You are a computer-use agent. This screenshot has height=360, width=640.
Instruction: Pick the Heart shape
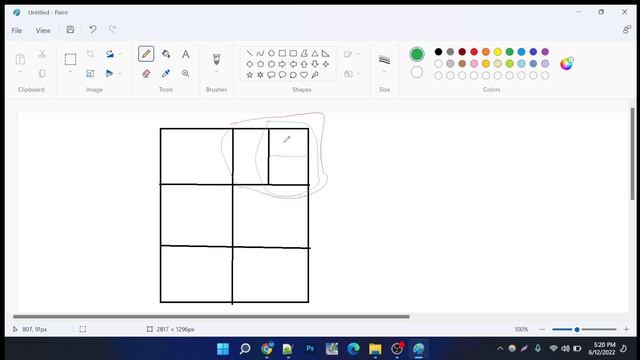(x=304, y=75)
